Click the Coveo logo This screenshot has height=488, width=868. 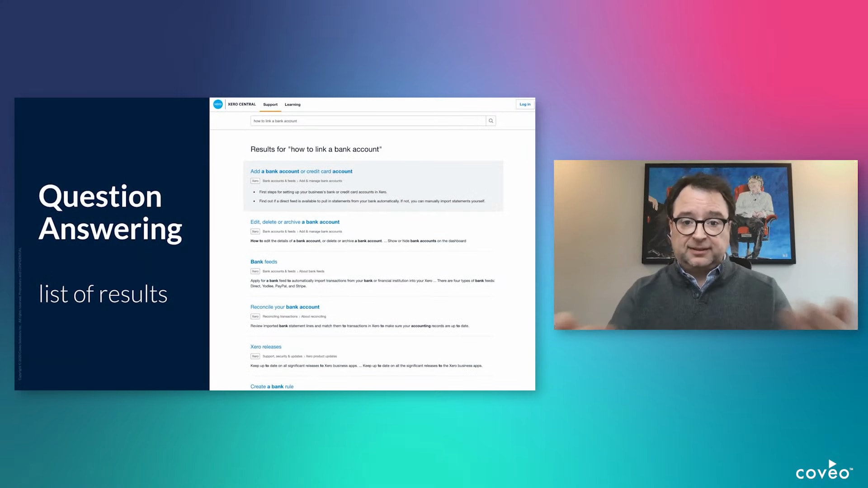[x=824, y=470]
